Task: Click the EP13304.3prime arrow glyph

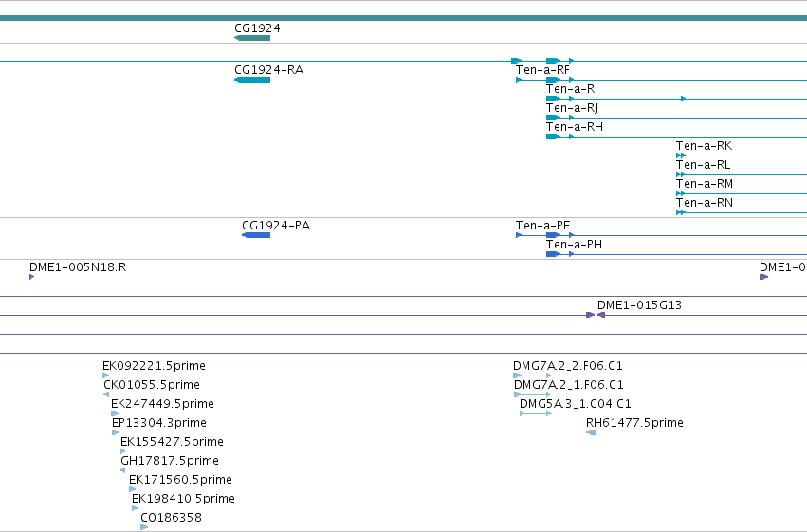Action: click(116, 432)
